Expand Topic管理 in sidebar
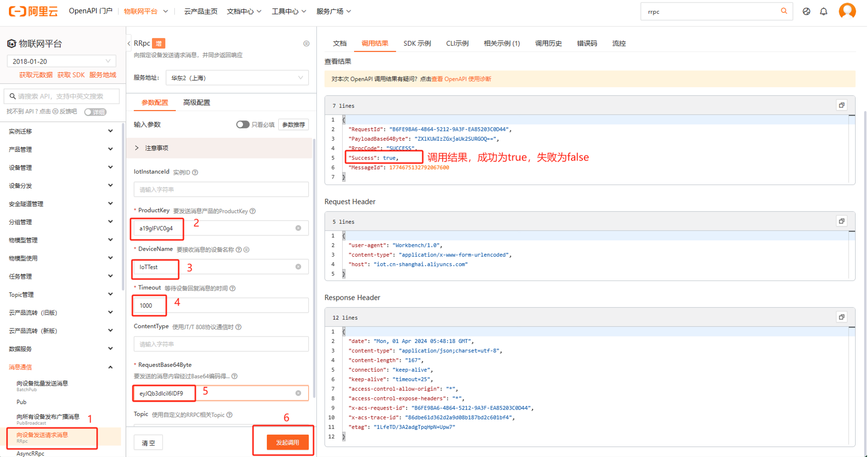 coord(61,294)
